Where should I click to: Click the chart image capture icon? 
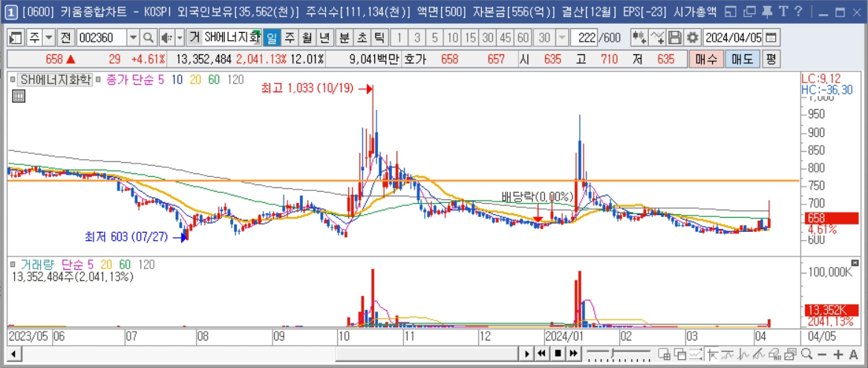(x=791, y=354)
